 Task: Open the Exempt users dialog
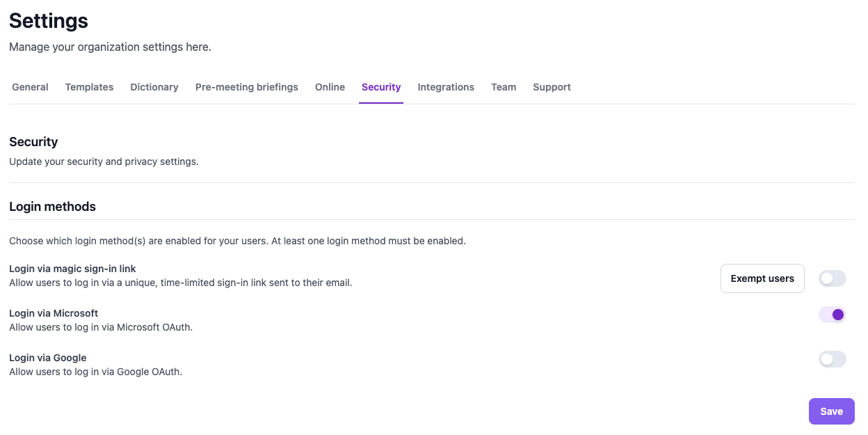point(762,278)
